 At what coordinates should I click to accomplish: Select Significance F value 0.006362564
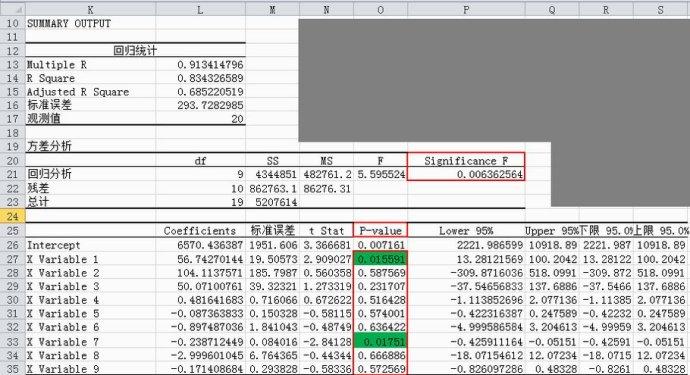pos(466,174)
